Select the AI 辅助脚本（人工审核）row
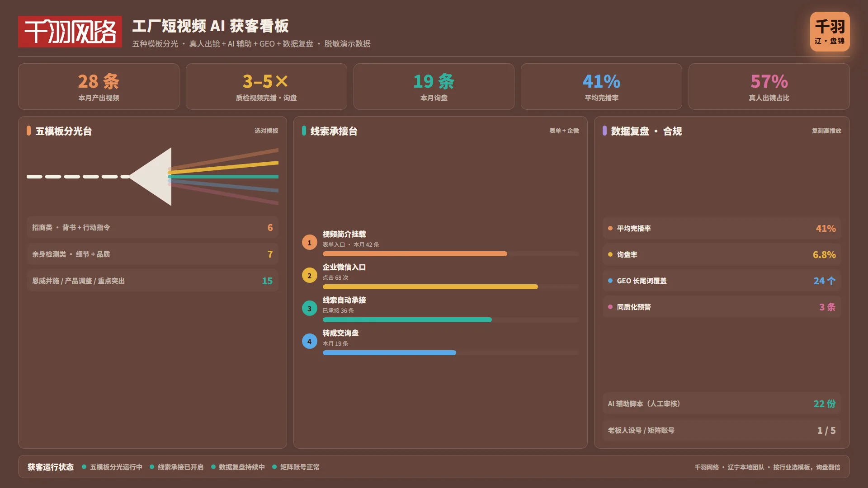Viewport: 868px width, 488px height. (722, 404)
